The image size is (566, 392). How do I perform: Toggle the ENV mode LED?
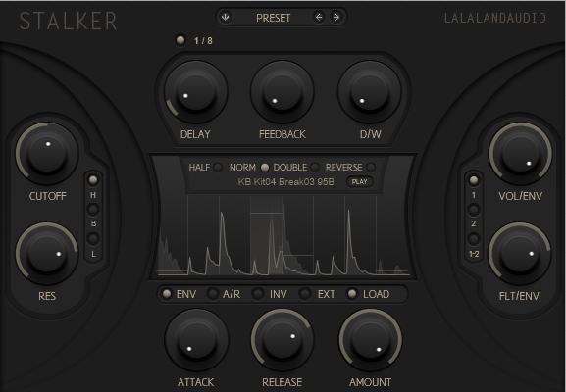tap(167, 294)
